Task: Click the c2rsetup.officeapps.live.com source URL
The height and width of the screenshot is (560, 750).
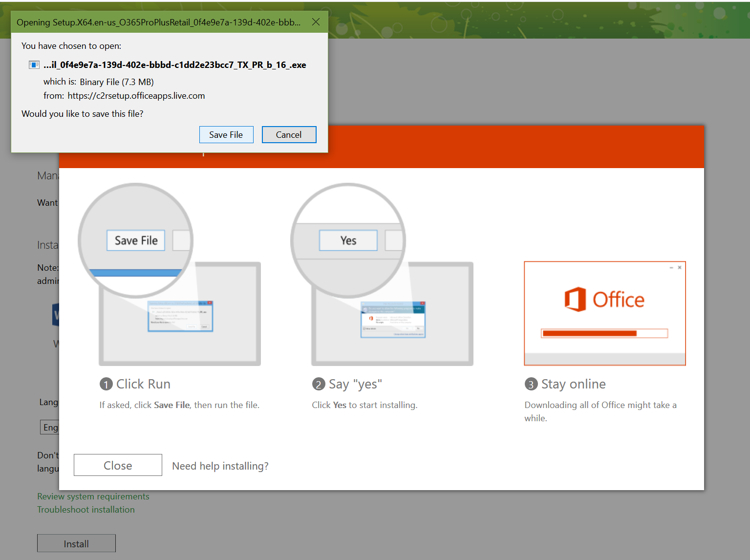Action: point(136,96)
